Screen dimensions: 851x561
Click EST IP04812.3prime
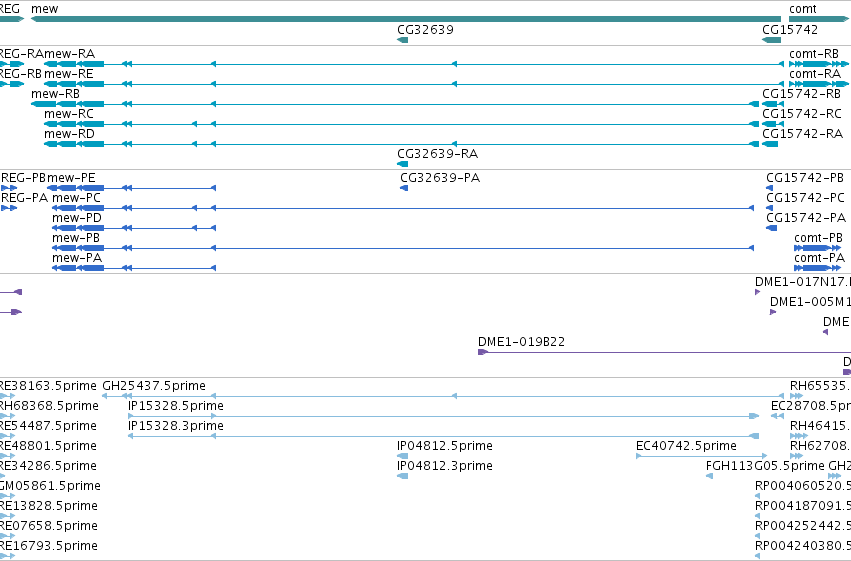tap(403, 476)
